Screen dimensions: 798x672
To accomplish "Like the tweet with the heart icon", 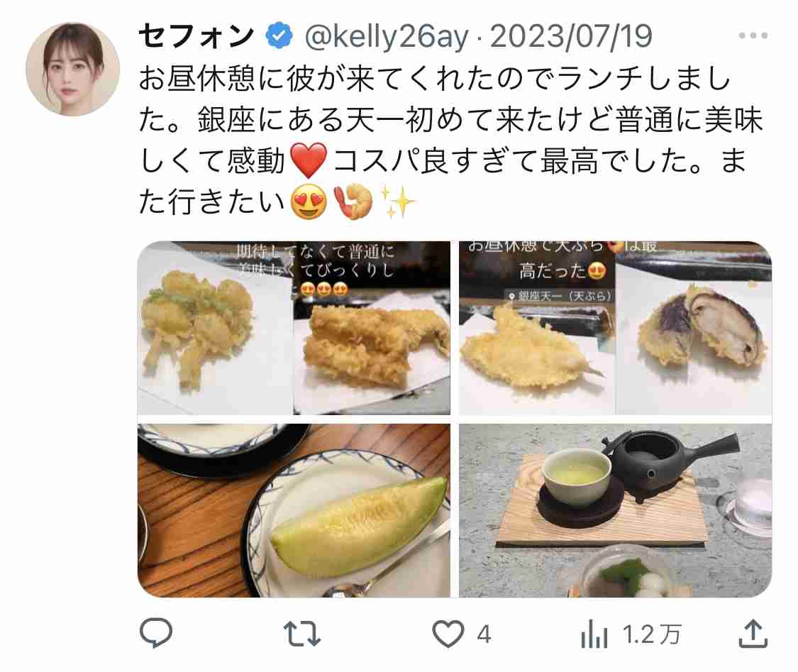I will pyautogui.click(x=448, y=634).
